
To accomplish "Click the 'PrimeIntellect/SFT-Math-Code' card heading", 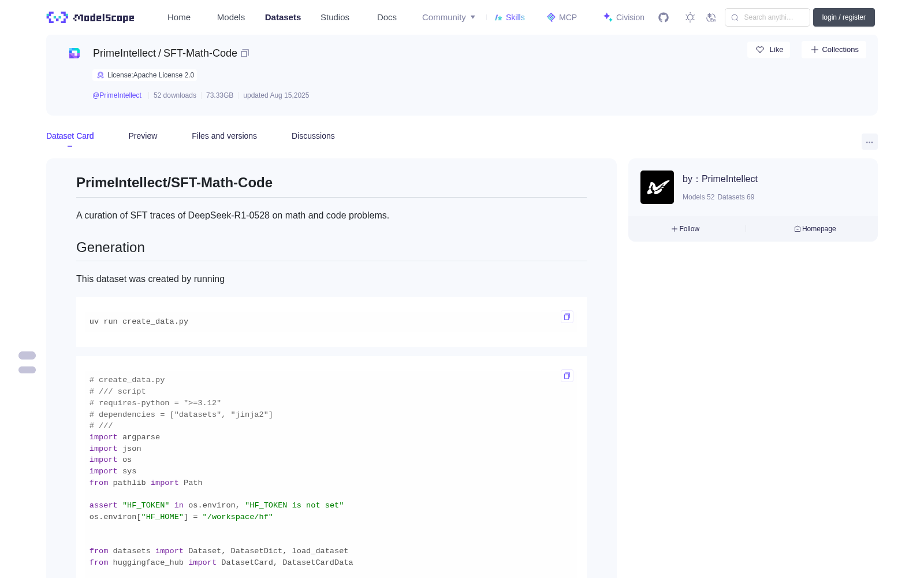I will coord(174,183).
